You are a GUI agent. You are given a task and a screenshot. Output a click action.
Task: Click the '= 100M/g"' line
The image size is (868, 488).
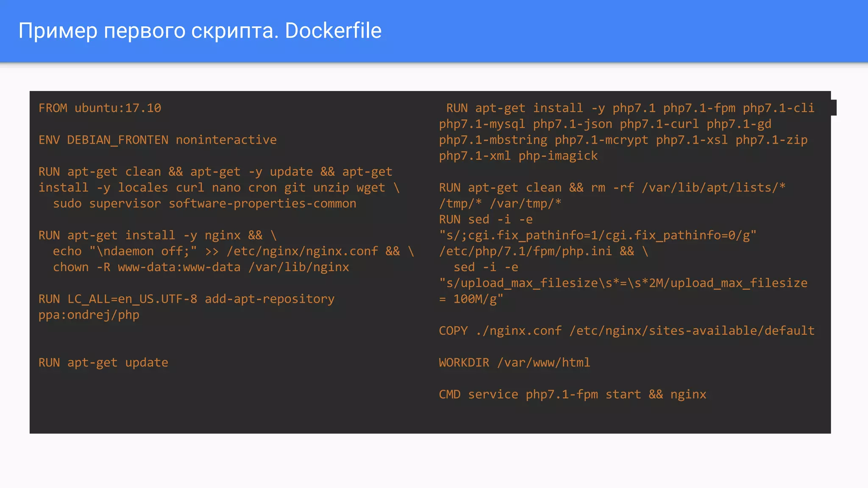(471, 299)
